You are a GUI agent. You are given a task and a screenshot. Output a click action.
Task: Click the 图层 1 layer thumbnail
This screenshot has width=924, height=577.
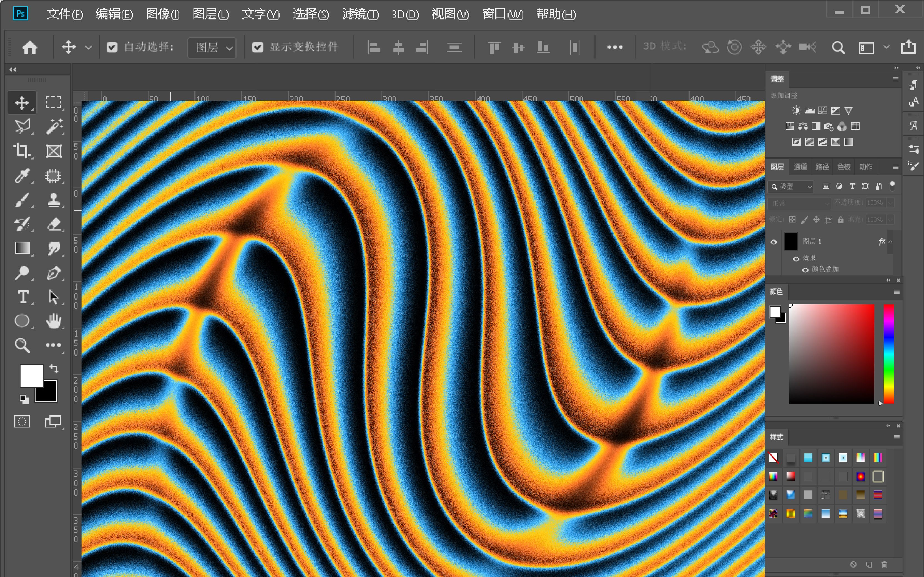[x=791, y=242]
